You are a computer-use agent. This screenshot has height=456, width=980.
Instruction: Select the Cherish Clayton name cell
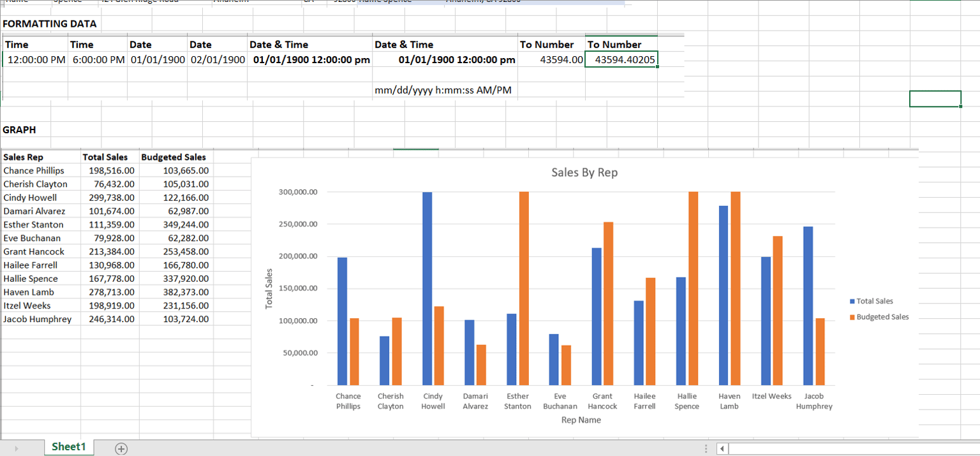[41, 184]
